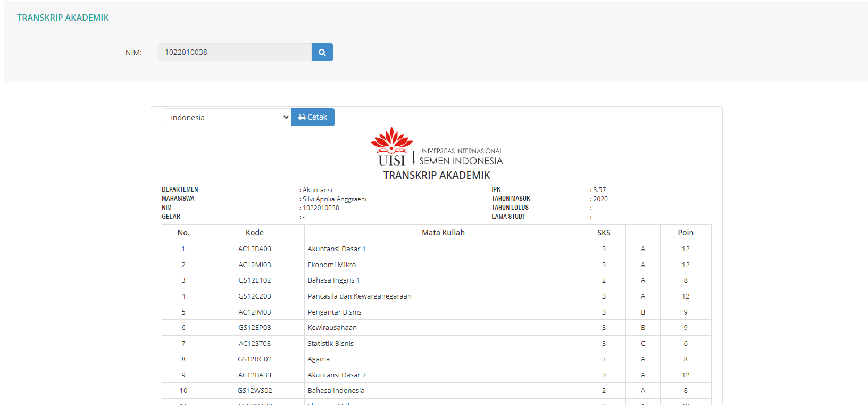Open the indonesia language dropdown

(x=227, y=117)
